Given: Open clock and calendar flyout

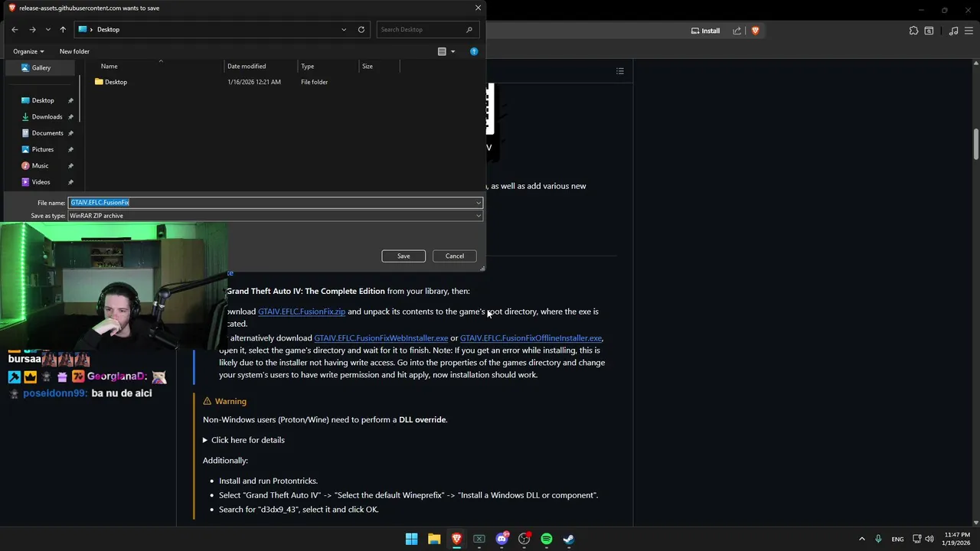Looking at the screenshot, I should (x=957, y=539).
